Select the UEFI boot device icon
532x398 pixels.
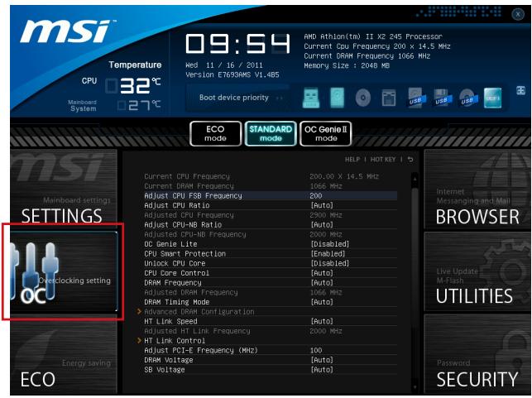point(492,98)
